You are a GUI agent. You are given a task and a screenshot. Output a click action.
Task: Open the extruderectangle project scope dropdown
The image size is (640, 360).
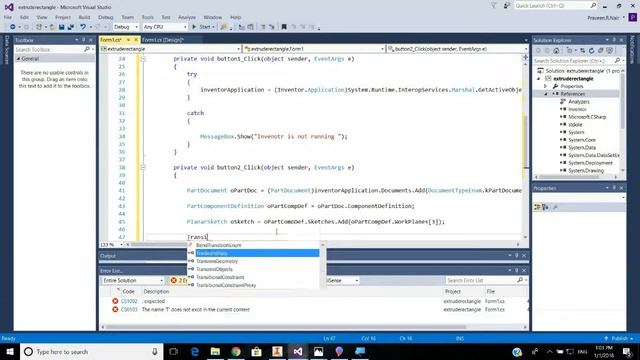tap(170, 49)
